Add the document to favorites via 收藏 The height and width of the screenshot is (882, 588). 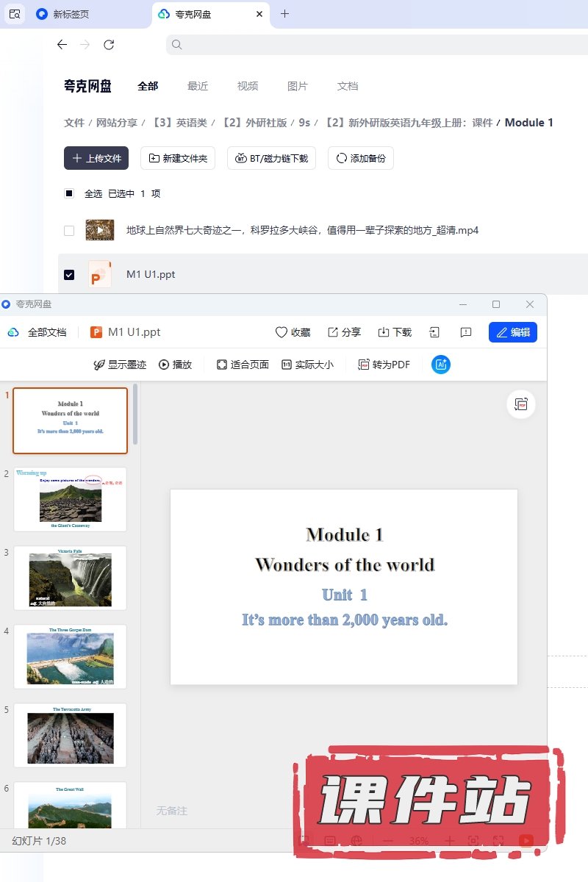point(293,332)
